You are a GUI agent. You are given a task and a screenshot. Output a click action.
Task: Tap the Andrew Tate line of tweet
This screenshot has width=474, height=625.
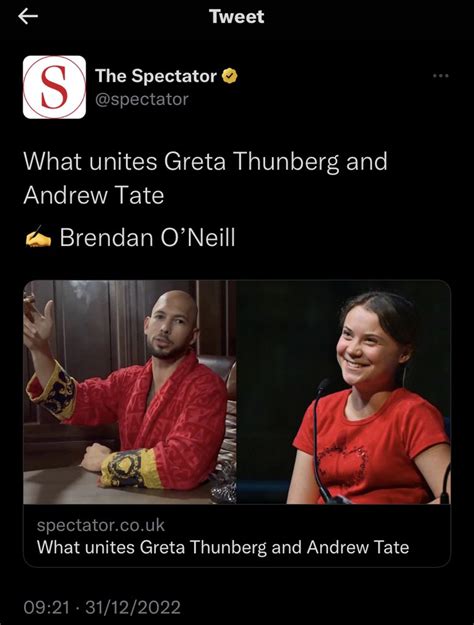click(x=94, y=195)
